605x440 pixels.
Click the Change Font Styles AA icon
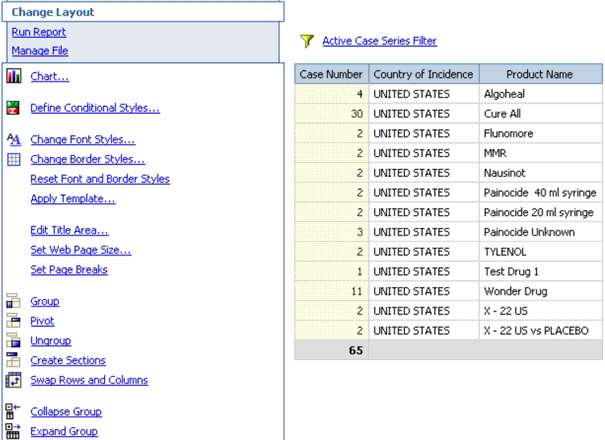[14, 139]
